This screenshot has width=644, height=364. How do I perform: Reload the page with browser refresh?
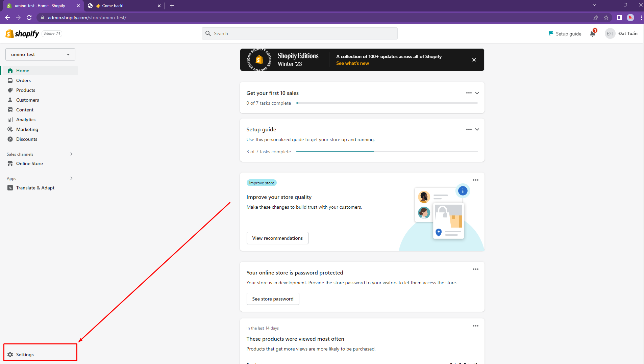tap(29, 18)
